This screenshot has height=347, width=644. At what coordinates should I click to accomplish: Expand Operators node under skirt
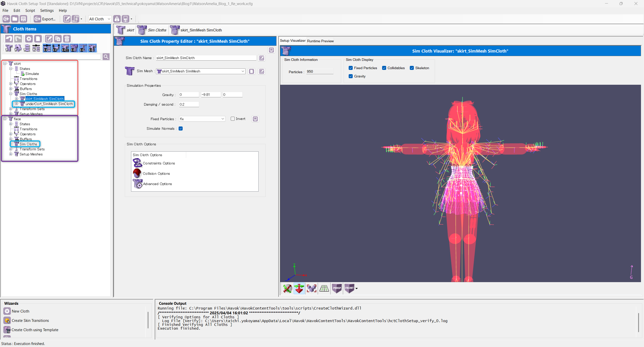pos(11,84)
